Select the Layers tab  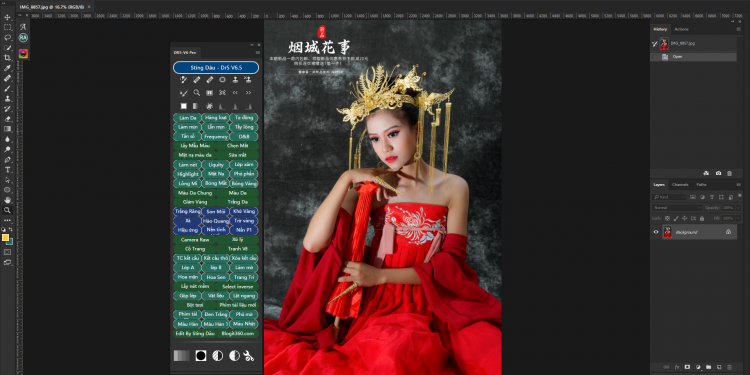coord(659,185)
